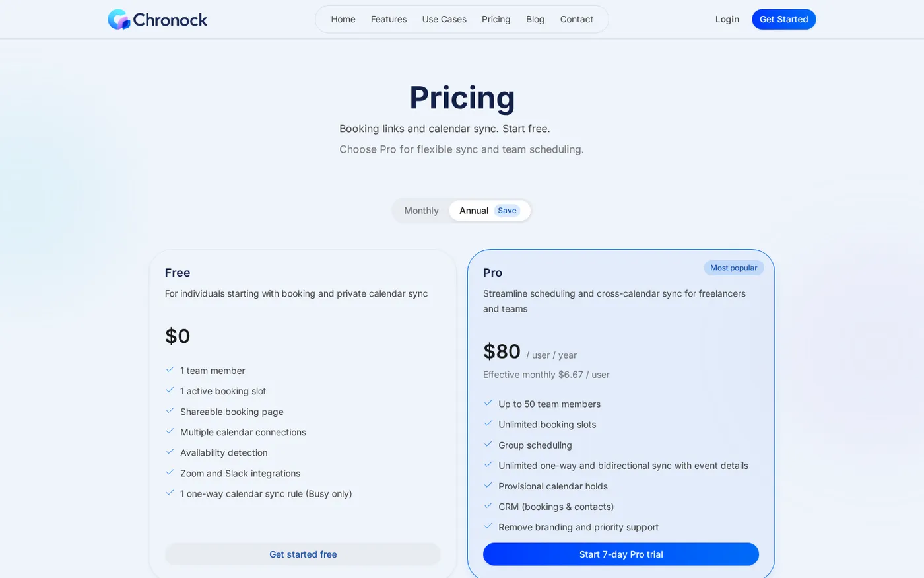Click the Free plan title
This screenshot has width=924, height=578.
[x=178, y=273]
